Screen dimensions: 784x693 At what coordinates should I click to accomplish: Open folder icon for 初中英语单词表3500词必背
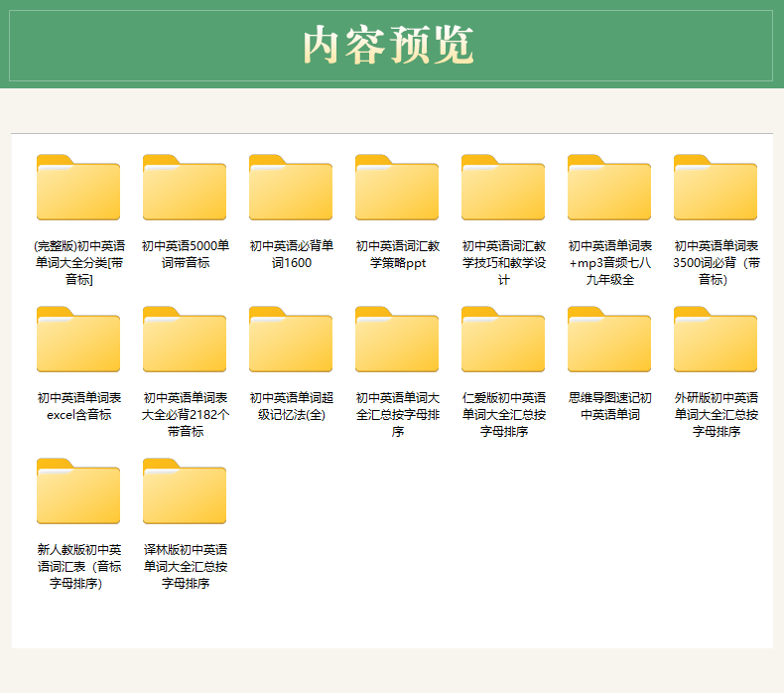716,187
